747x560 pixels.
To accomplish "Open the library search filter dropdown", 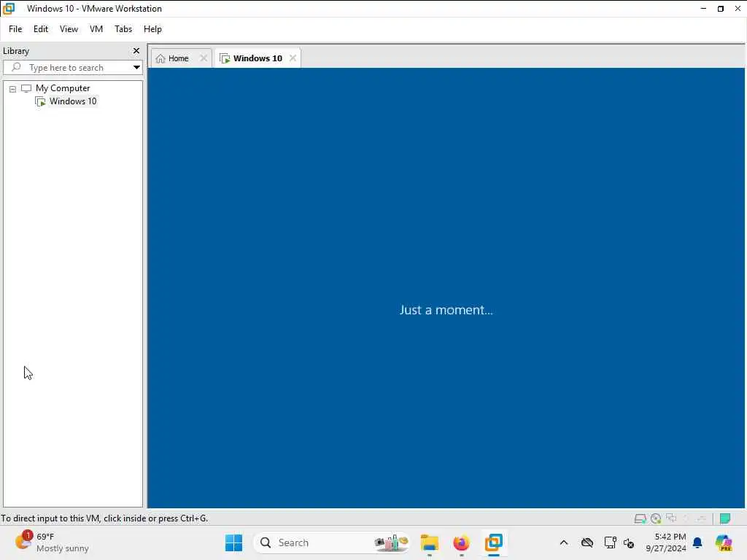I will pos(136,68).
